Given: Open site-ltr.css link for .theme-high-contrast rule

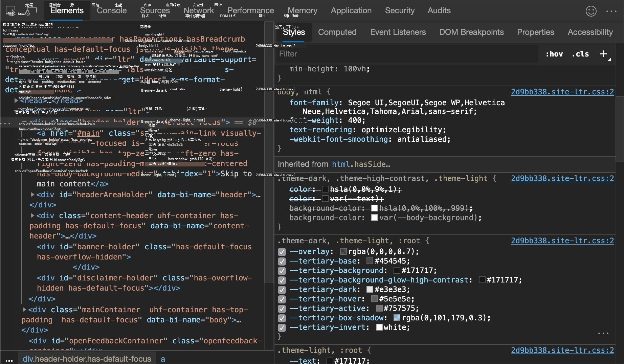Looking at the screenshot, I should (x=562, y=178).
